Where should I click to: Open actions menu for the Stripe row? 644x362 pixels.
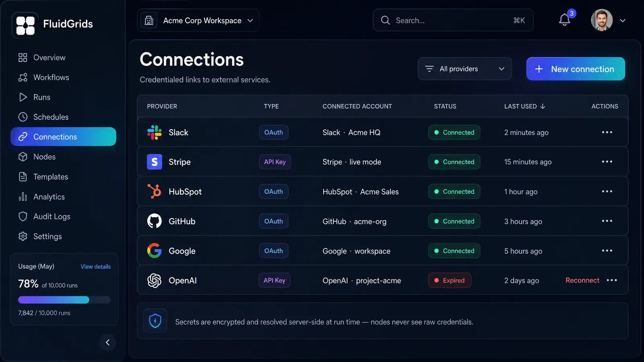click(607, 162)
